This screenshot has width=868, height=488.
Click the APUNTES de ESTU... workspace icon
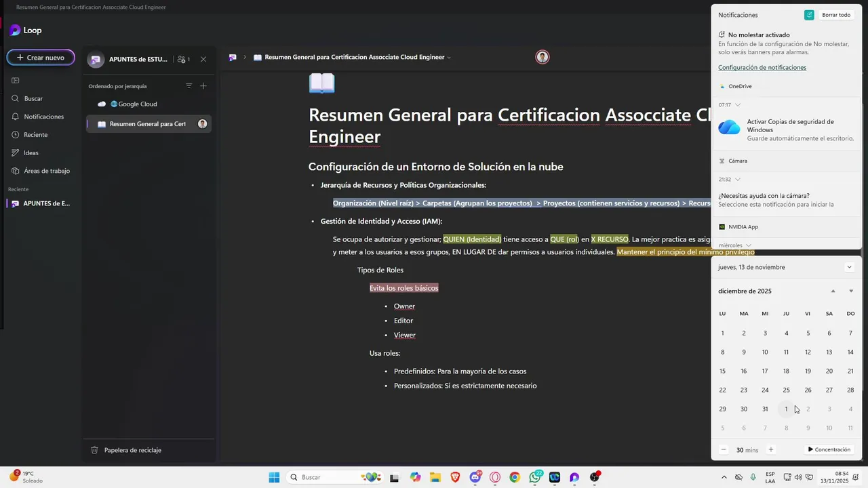(96, 59)
